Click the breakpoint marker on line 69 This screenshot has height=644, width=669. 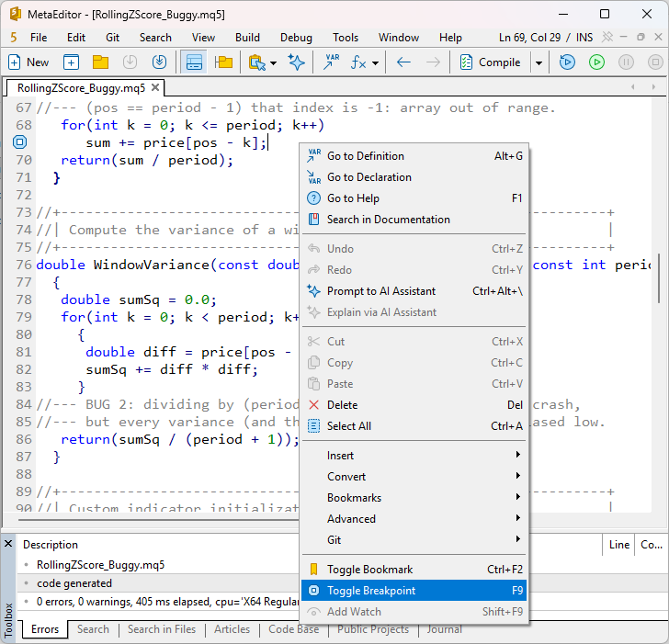pyautogui.click(x=19, y=142)
